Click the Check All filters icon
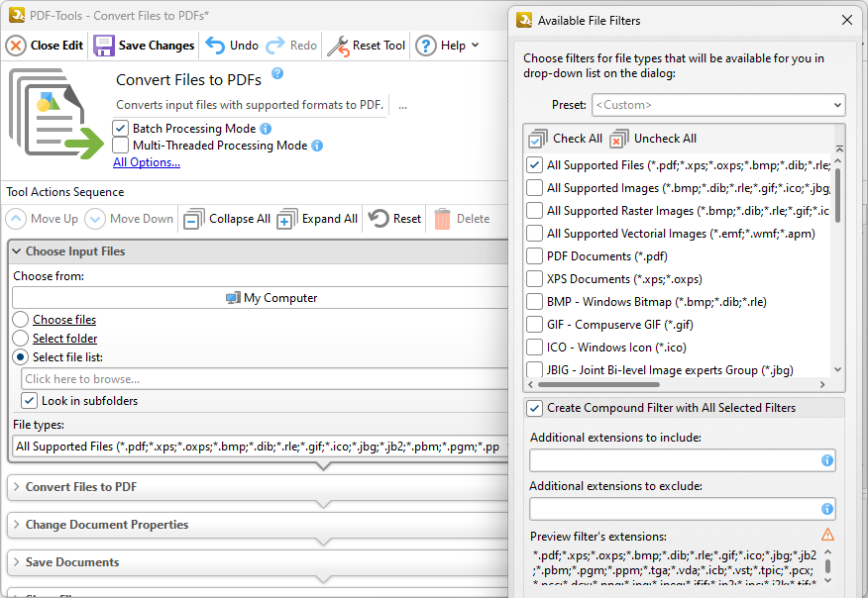The height and width of the screenshot is (598, 868). pos(538,139)
